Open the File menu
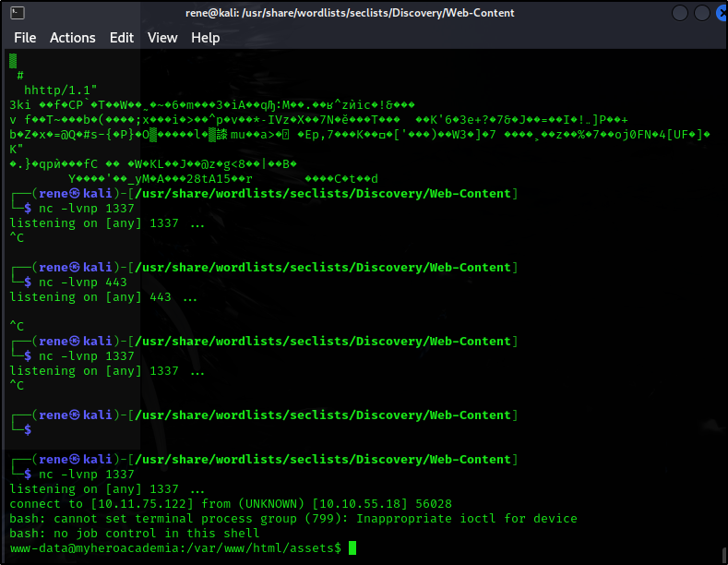Viewport: 728px width, 565px height. [25, 38]
